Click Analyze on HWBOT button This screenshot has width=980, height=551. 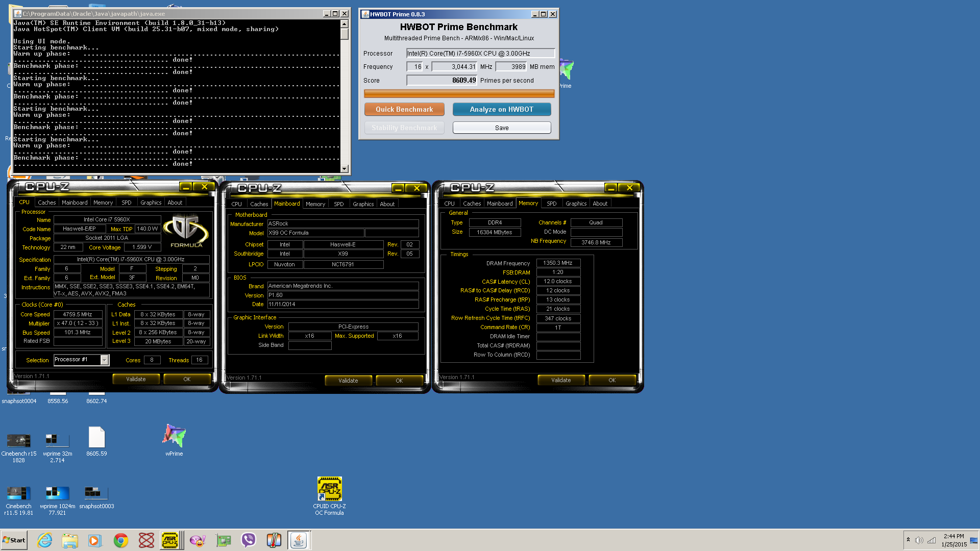coord(501,109)
